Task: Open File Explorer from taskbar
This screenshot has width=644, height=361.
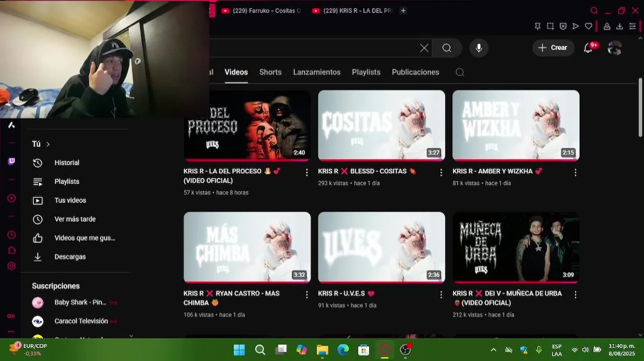Action: (x=322, y=350)
